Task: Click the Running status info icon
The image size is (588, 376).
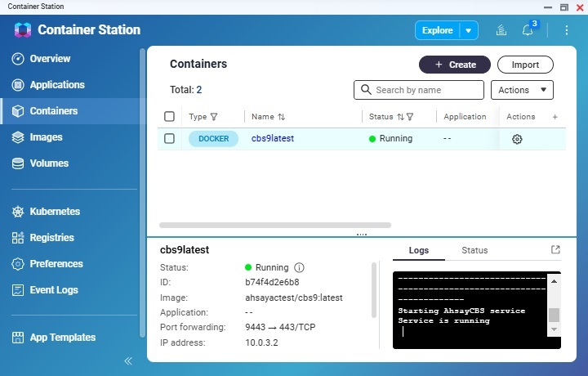Action: 299,267
